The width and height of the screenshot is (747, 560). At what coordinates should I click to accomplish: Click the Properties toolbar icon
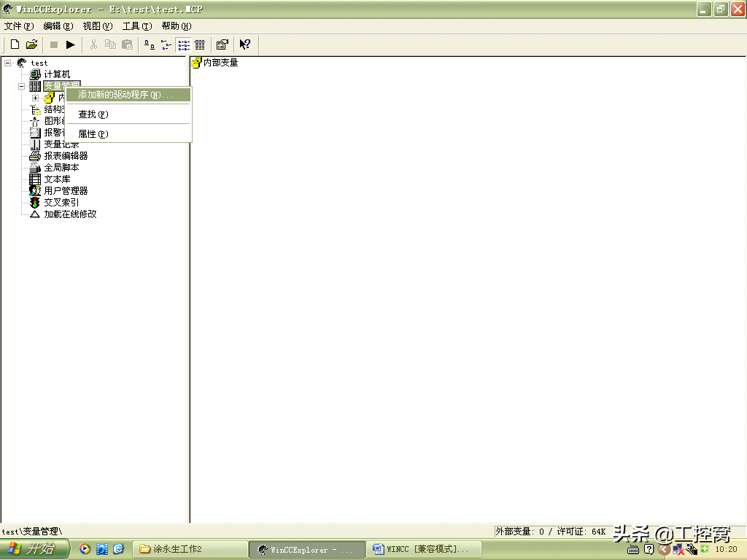click(x=222, y=44)
